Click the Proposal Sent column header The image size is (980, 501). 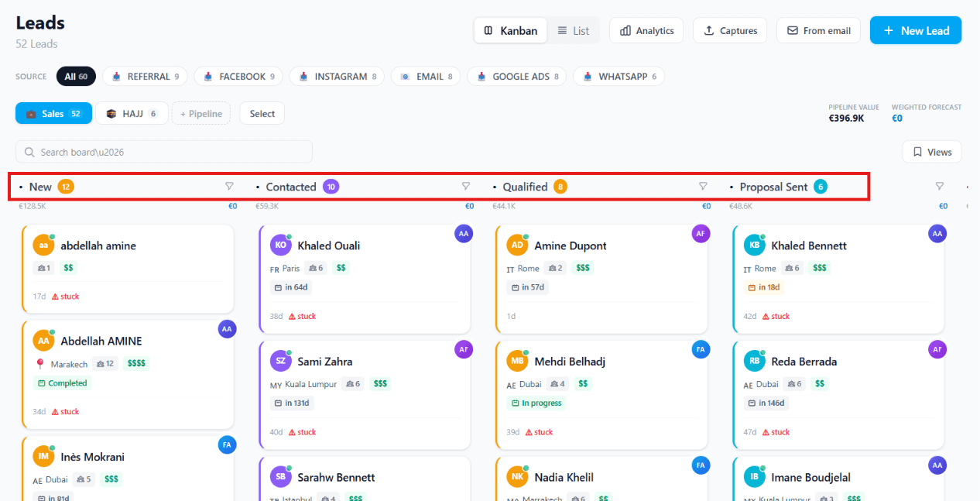[x=773, y=187]
